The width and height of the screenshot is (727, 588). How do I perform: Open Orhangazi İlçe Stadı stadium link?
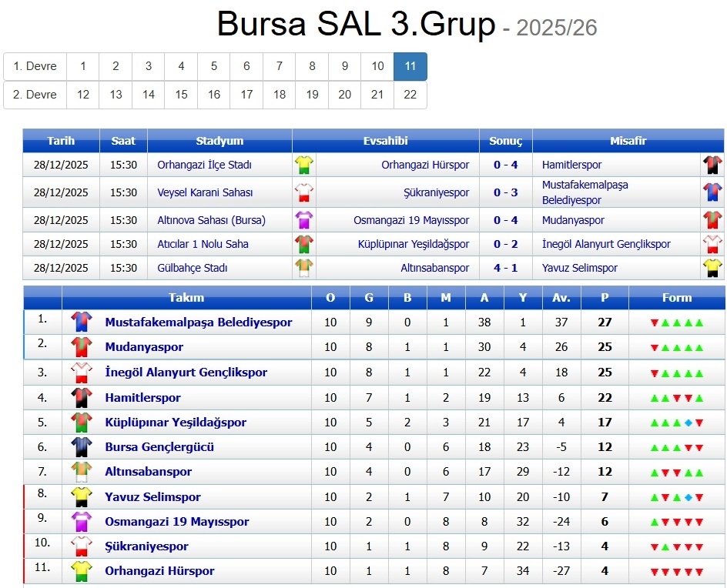click(204, 165)
